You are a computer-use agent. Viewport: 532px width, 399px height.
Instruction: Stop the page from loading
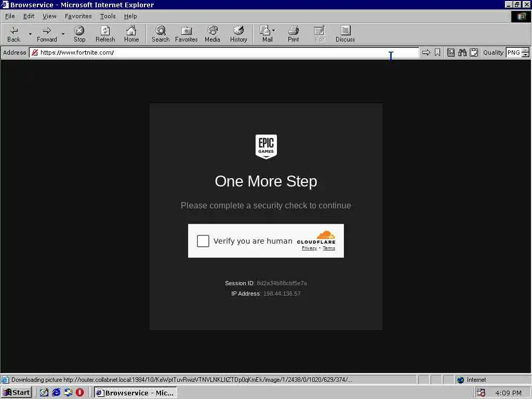tap(79, 34)
